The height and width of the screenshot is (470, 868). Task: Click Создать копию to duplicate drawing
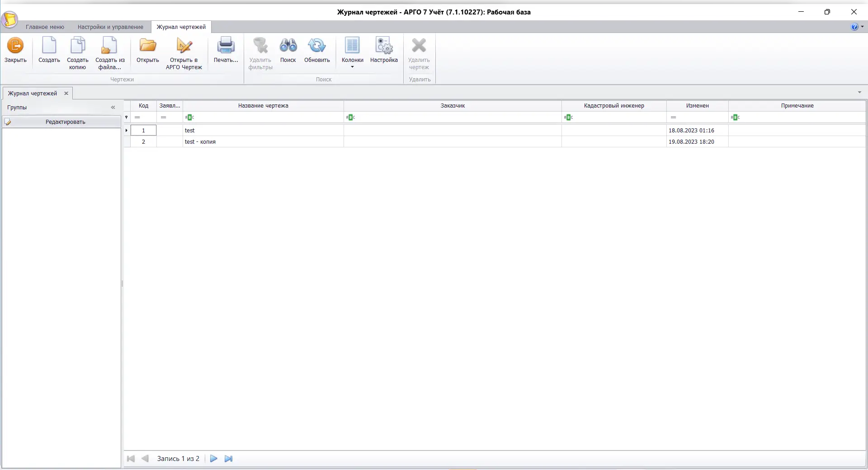[x=78, y=53]
